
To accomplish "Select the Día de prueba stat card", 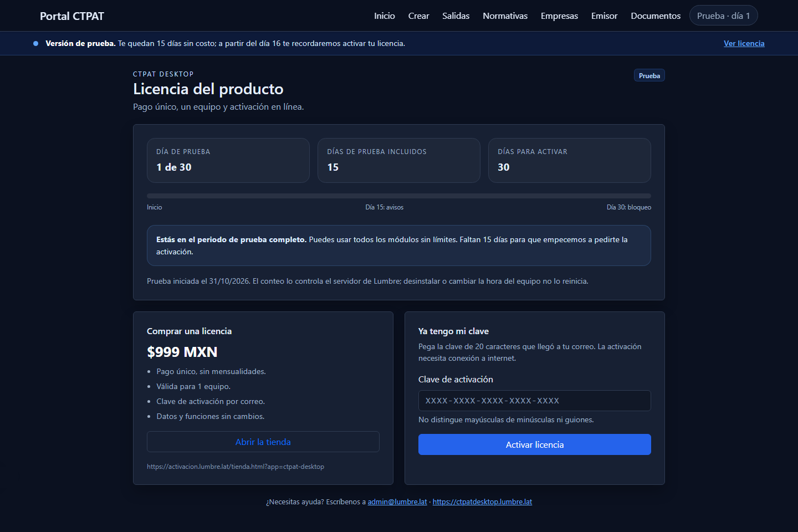I will click(228, 160).
